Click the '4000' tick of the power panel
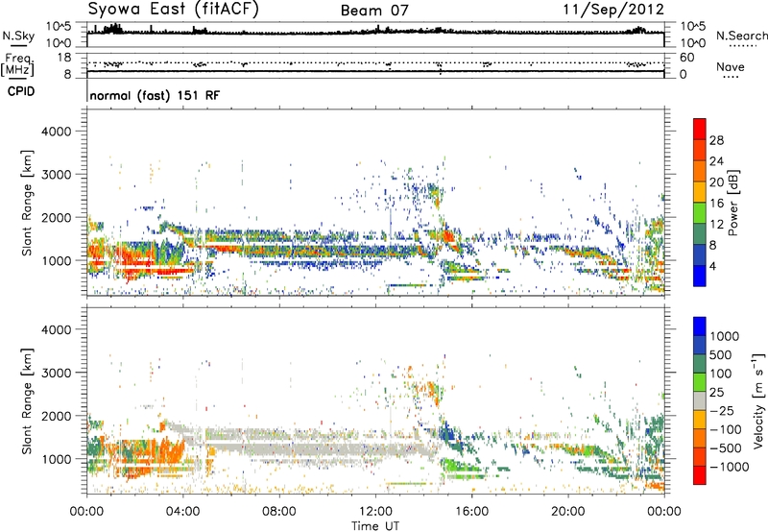 pos(56,132)
